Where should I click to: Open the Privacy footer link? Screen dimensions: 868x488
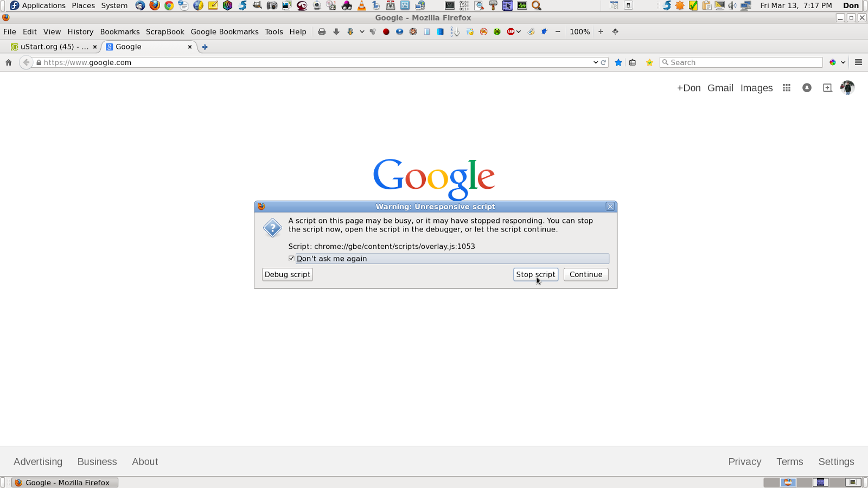[745, 461]
